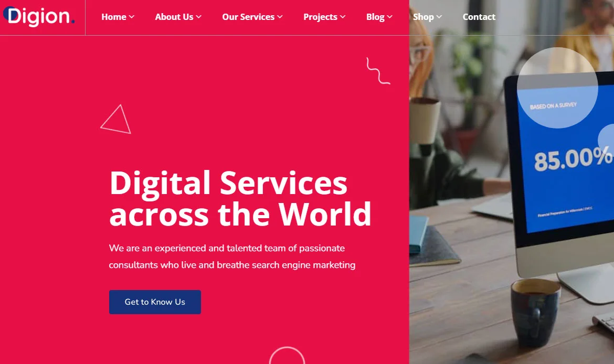Expand the About Us chevron arrow
Screen dimensions: 614x364
(198, 17)
